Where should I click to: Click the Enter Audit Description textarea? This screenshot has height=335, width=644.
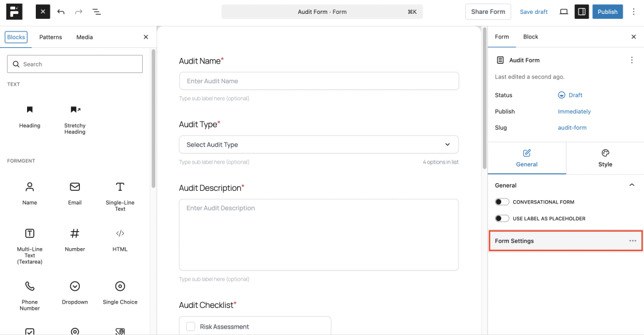pyautogui.click(x=319, y=235)
